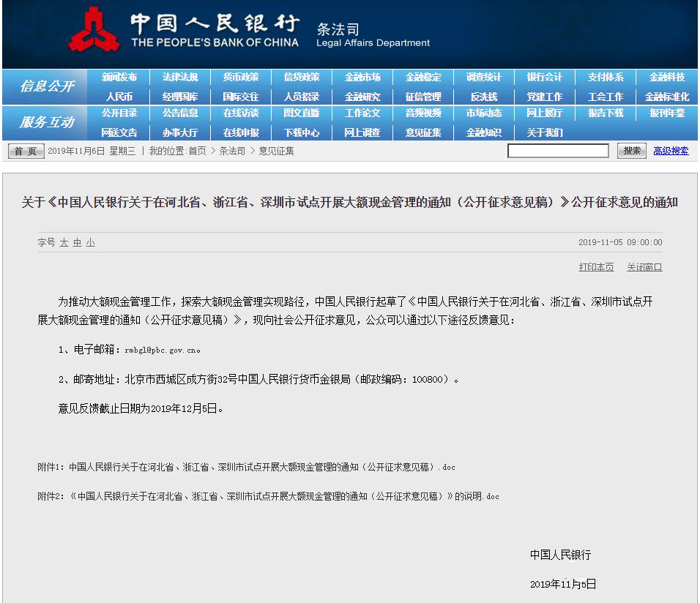Set font size to 小
This screenshot has width=700, height=603.
91,243
